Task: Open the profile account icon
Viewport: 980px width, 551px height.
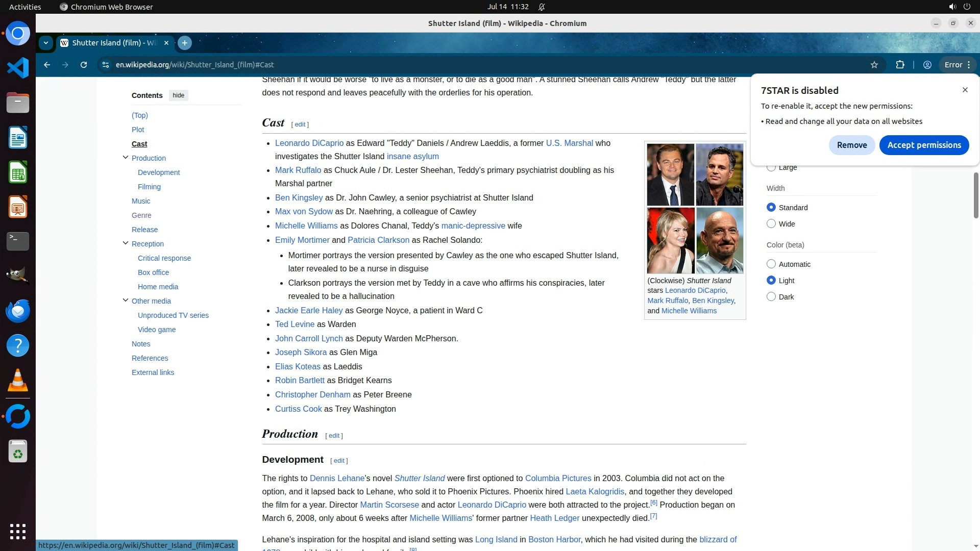Action: coord(927,65)
